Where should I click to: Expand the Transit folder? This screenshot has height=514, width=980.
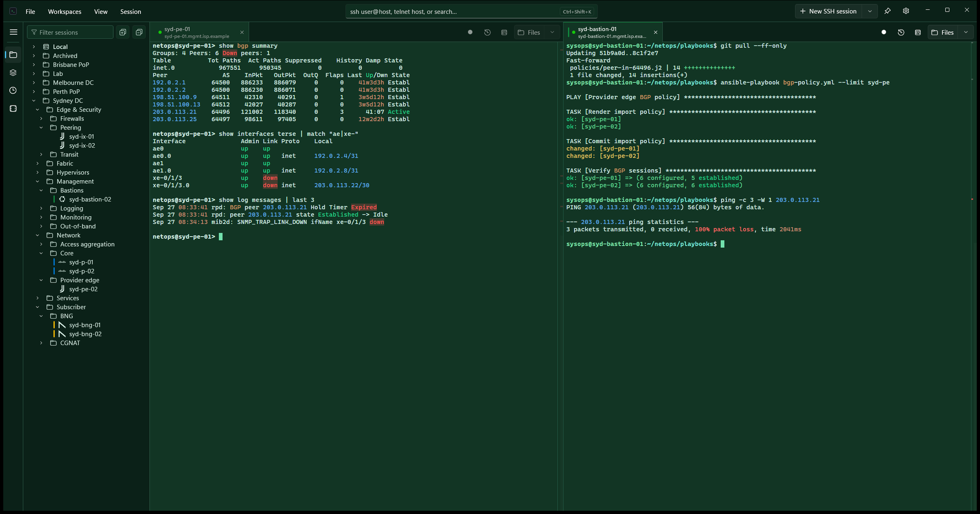(x=41, y=155)
